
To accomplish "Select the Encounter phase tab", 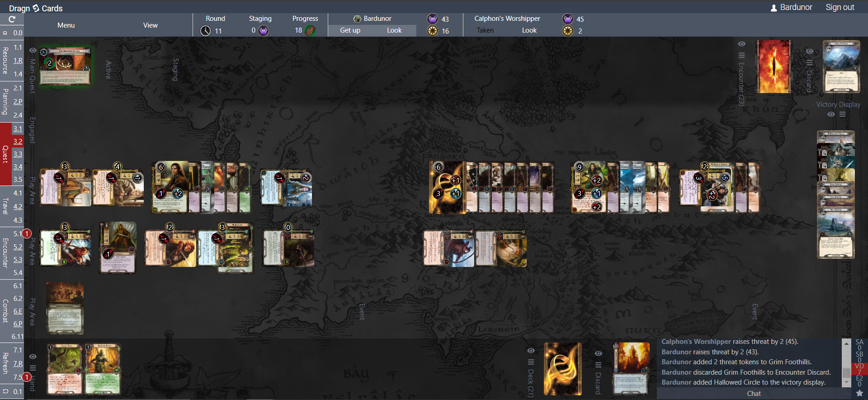I will click(x=5, y=253).
